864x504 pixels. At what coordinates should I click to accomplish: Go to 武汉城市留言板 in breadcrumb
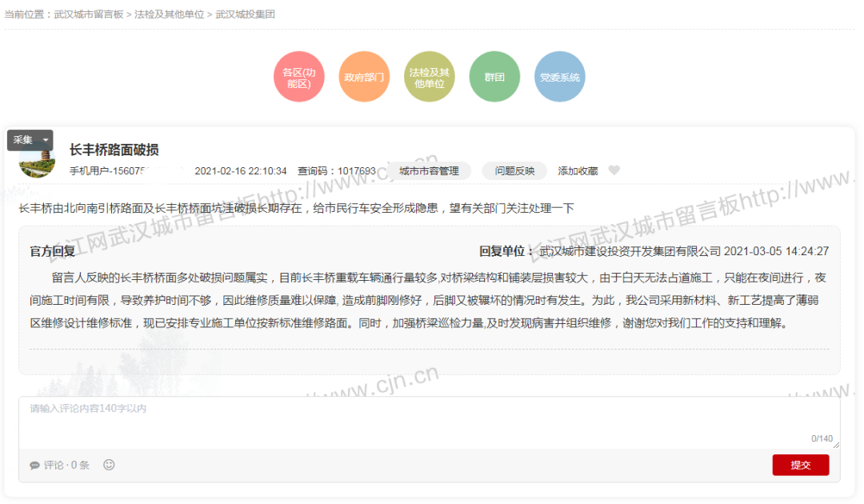[x=89, y=14]
